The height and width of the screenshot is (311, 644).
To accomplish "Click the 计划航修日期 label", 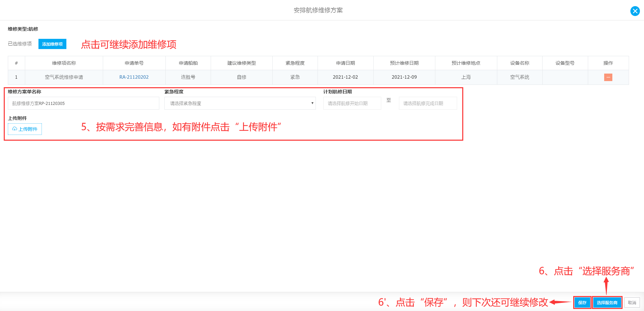I will tap(338, 92).
